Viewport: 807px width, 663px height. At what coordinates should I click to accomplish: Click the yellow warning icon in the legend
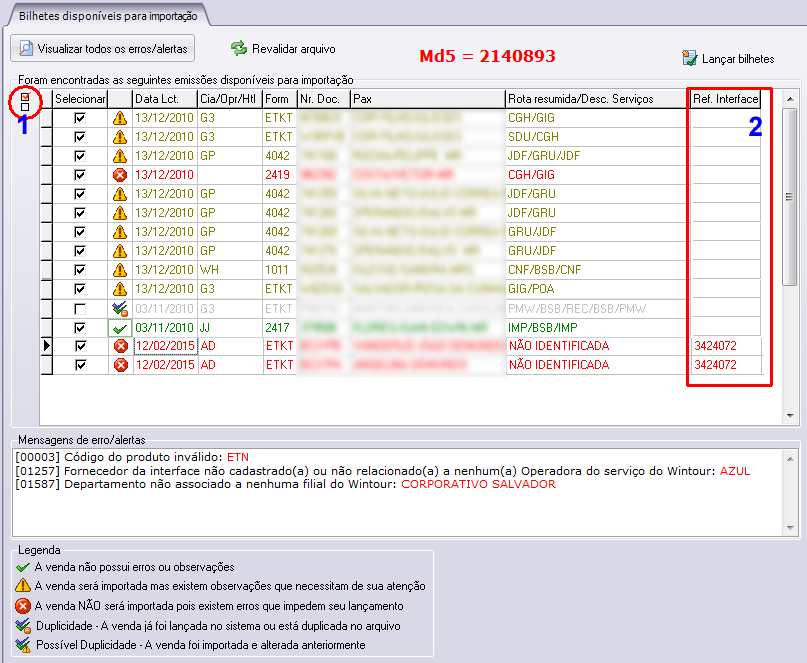(23, 586)
